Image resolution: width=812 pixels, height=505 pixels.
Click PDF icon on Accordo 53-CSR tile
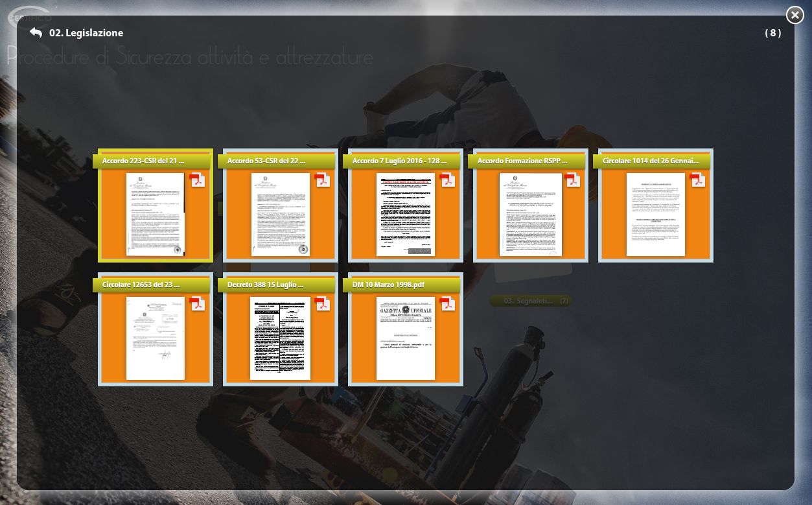click(x=323, y=180)
